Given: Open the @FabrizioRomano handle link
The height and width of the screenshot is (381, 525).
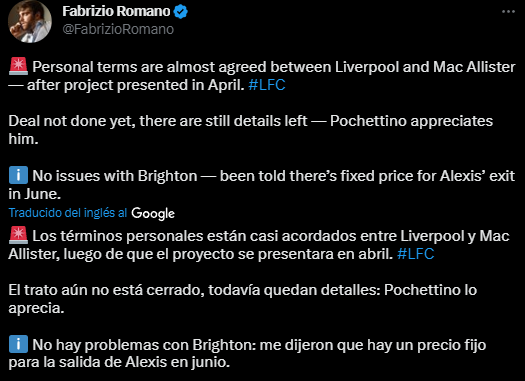Looking at the screenshot, I should (x=118, y=29).
